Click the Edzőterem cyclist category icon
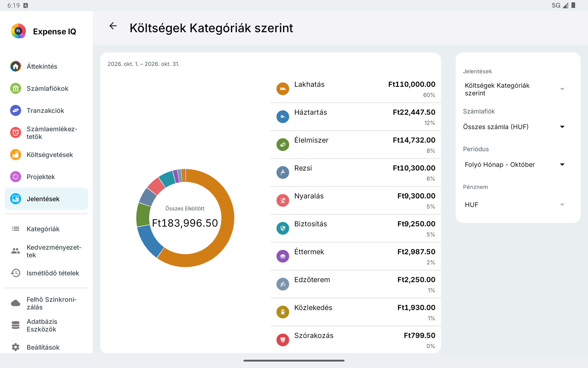The height and width of the screenshot is (368, 588). [x=283, y=284]
